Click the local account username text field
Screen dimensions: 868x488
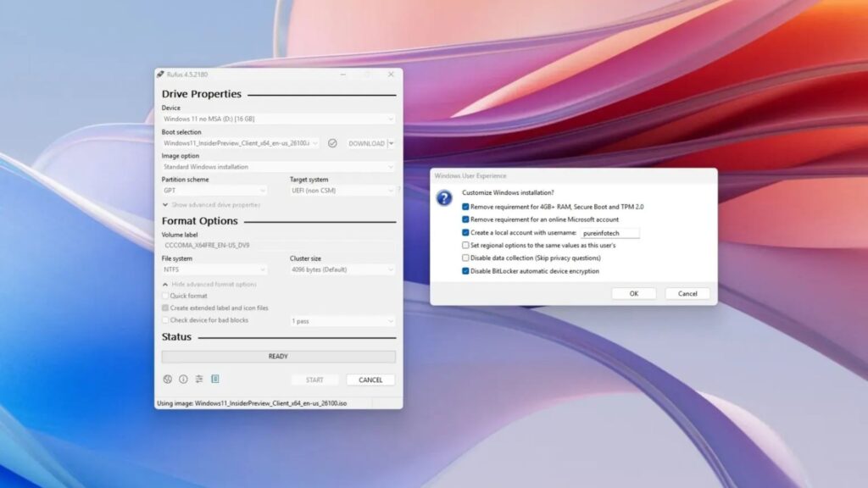point(609,232)
